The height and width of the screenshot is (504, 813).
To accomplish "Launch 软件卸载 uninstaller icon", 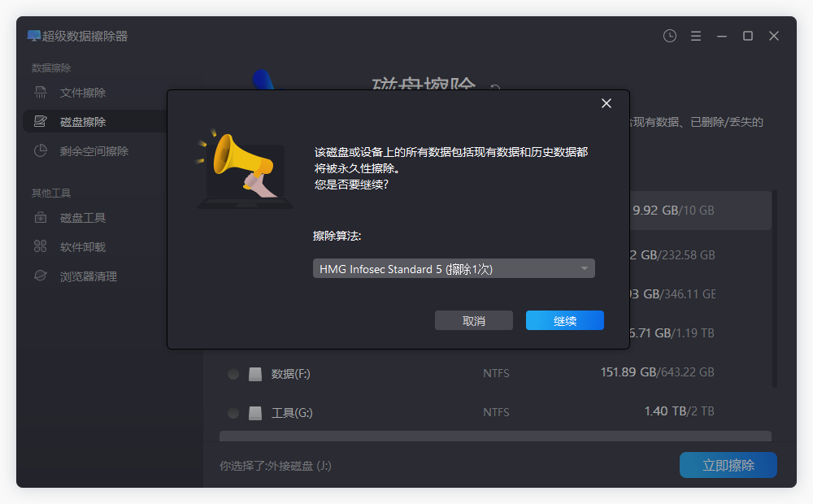I will [40, 246].
